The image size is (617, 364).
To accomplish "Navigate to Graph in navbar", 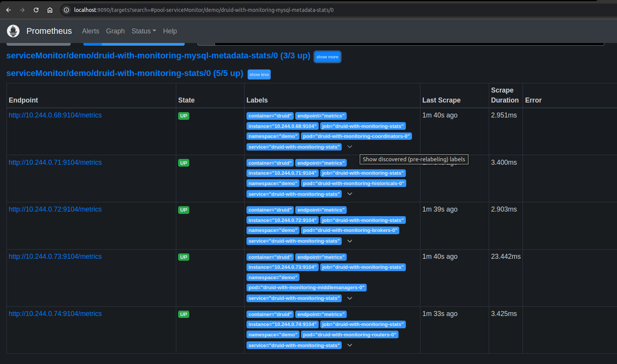I will click(x=115, y=31).
